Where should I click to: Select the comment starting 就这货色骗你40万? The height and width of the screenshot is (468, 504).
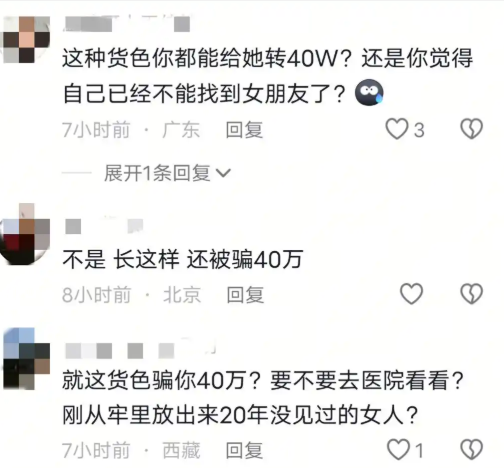(x=263, y=398)
